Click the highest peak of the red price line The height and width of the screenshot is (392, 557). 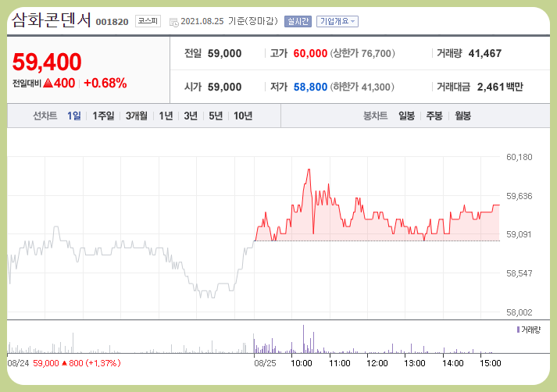pyautogui.click(x=309, y=169)
